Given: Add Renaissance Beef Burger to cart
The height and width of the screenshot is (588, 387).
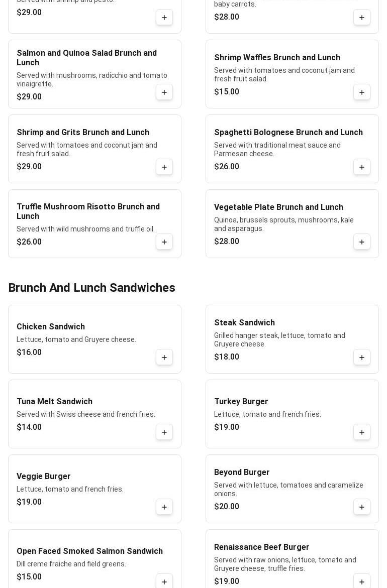Looking at the screenshot, I should pos(362,581).
